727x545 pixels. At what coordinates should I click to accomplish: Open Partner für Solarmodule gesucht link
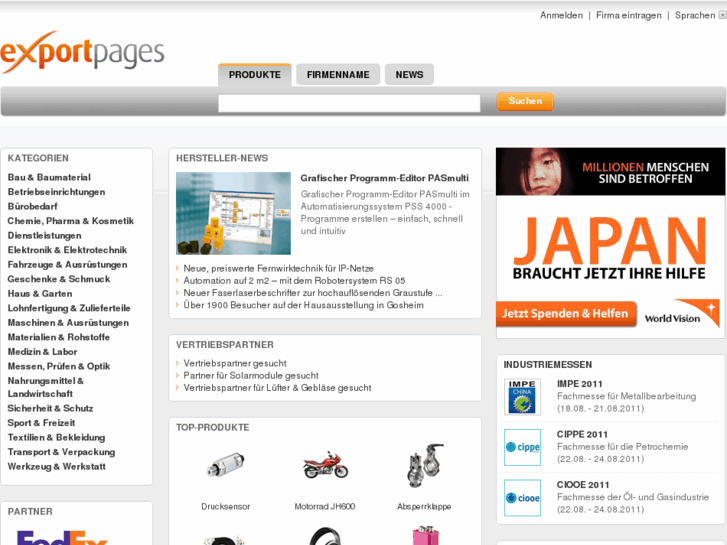[251, 375]
